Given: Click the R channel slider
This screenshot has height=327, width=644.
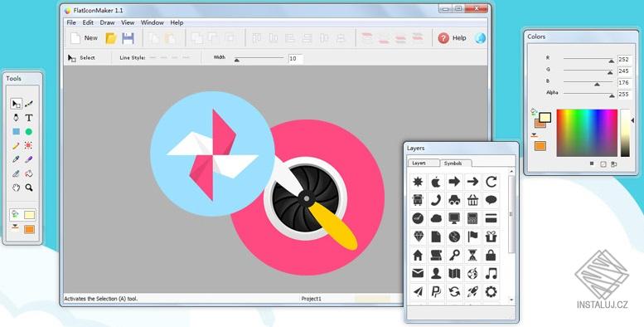Looking at the screenshot, I should [588, 59].
